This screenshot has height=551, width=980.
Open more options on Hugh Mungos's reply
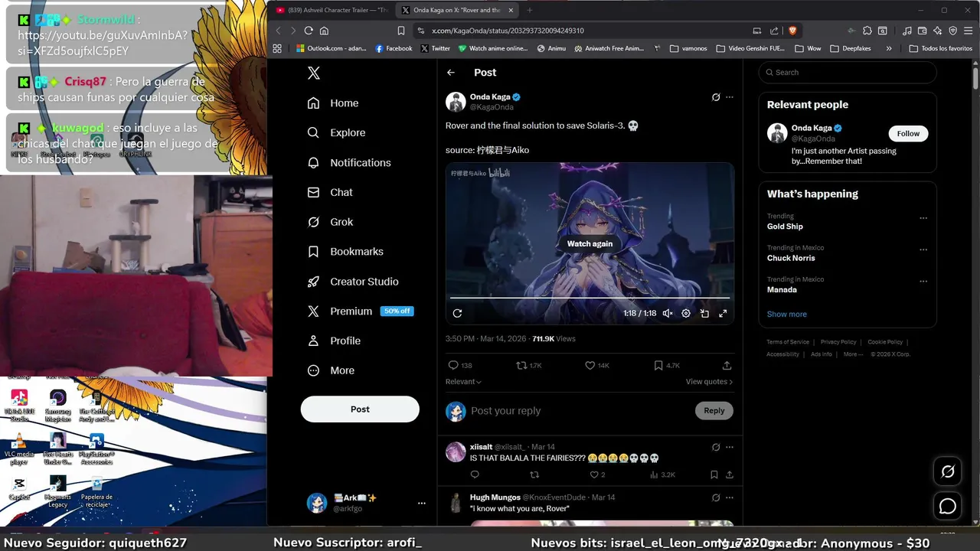[730, 497]
